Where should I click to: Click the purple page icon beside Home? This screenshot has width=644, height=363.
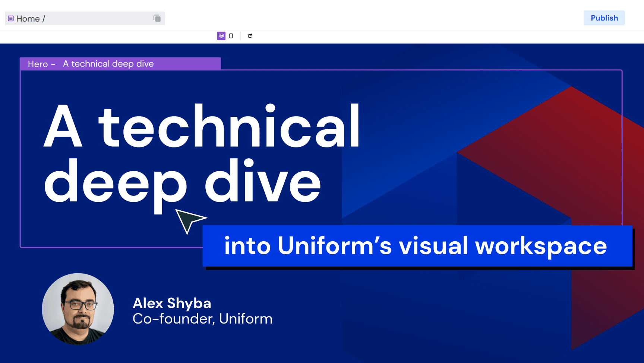[11, 19]
